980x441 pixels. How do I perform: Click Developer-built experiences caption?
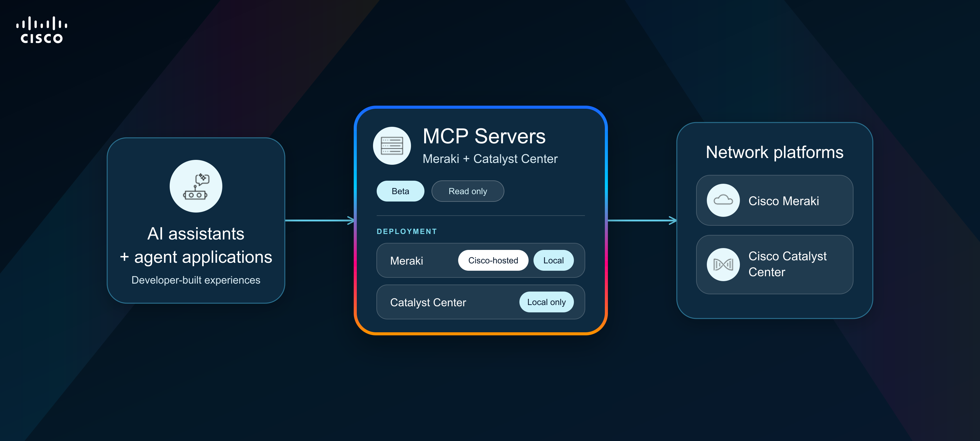point(196,280)
